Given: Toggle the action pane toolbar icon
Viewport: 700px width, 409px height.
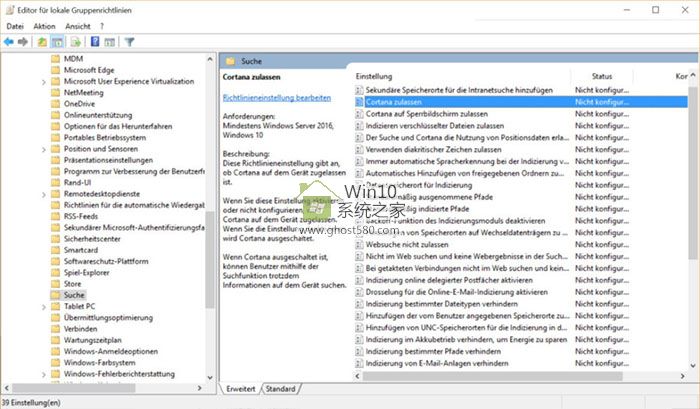Looking at the screenshot, I should pyautogui.click(x=109, y=42).
